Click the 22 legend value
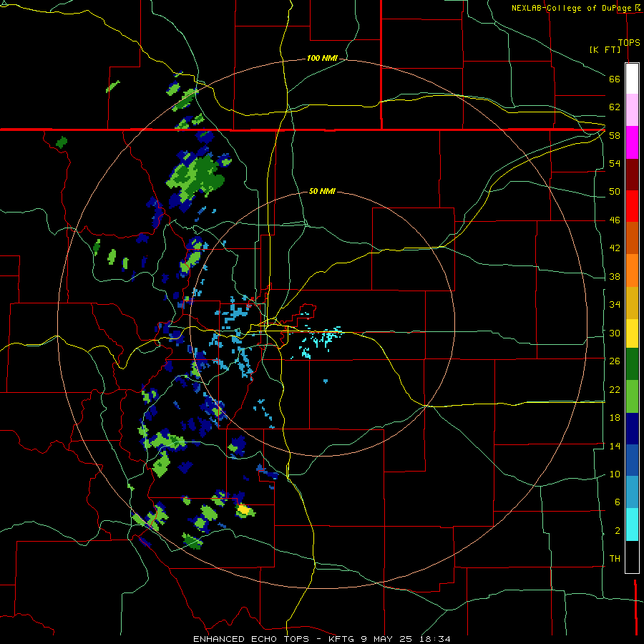 click(615, 389)
